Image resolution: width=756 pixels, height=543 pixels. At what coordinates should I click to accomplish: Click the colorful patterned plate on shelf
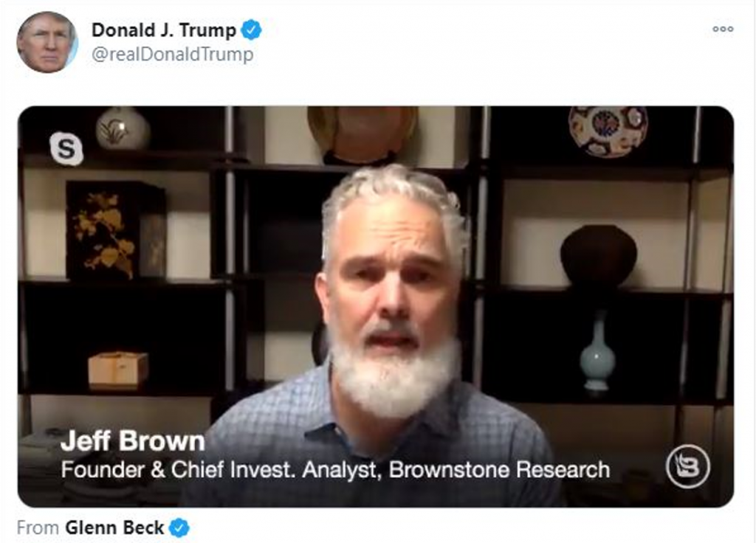(x=608, y=131)
